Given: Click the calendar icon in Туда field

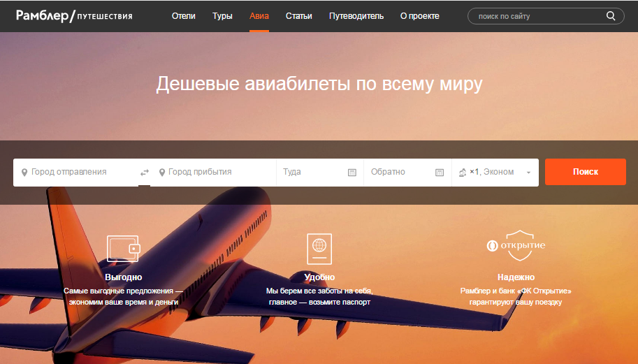Looking at the screenshot, I should (x=352, y=173).
